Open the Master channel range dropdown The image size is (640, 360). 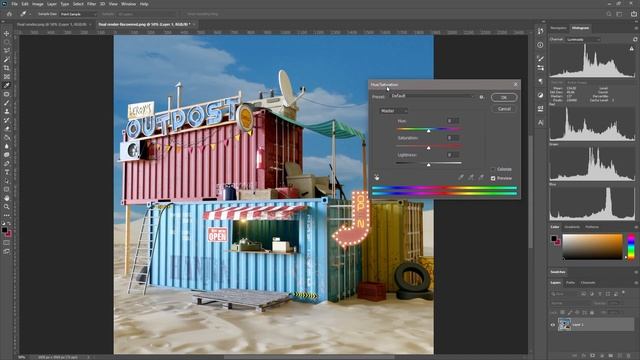tap(393, 111)
